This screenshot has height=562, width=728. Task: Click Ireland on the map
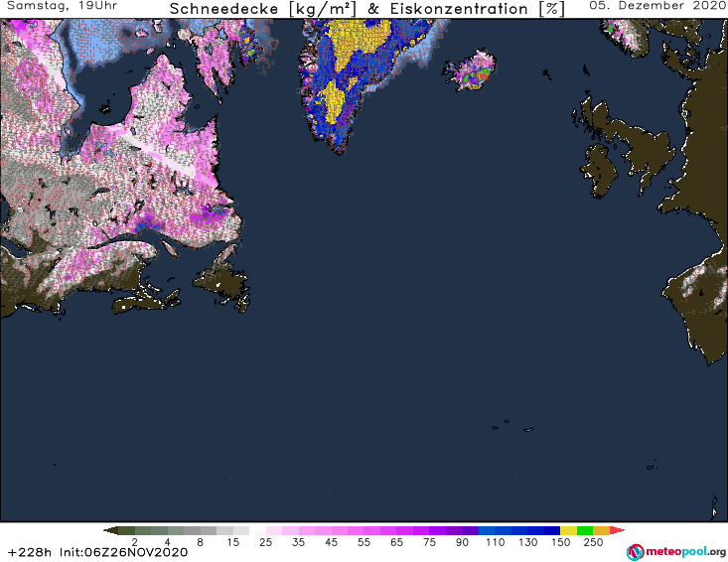(x=599, y=169)
